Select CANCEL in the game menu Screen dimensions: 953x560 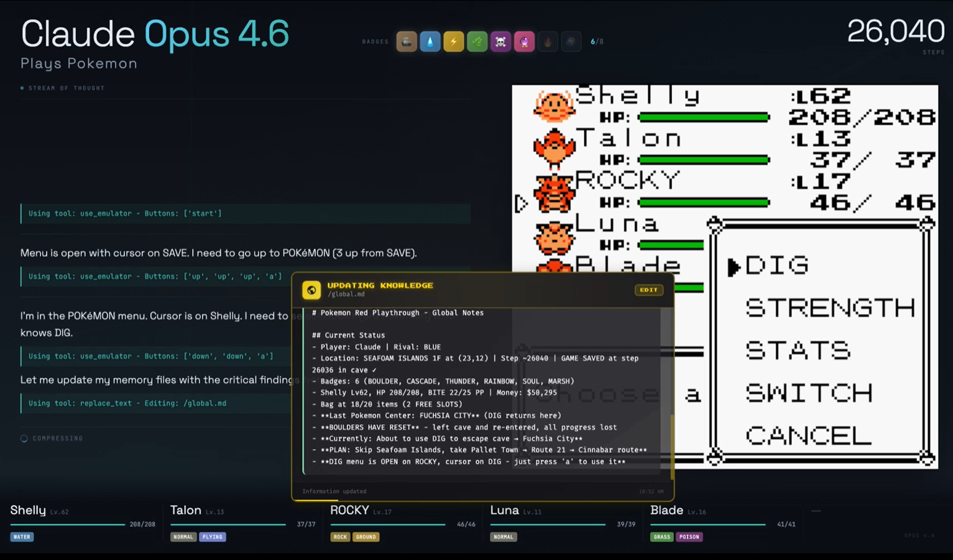click(x=809, y=435)
